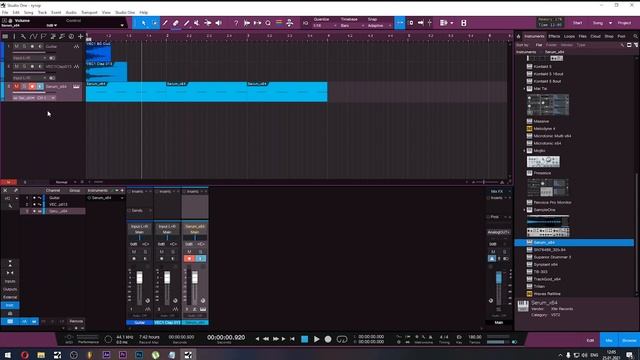Solo the Guitar track
The height and width of the screenshot is (360, 640).
click(x=24, y=47)
